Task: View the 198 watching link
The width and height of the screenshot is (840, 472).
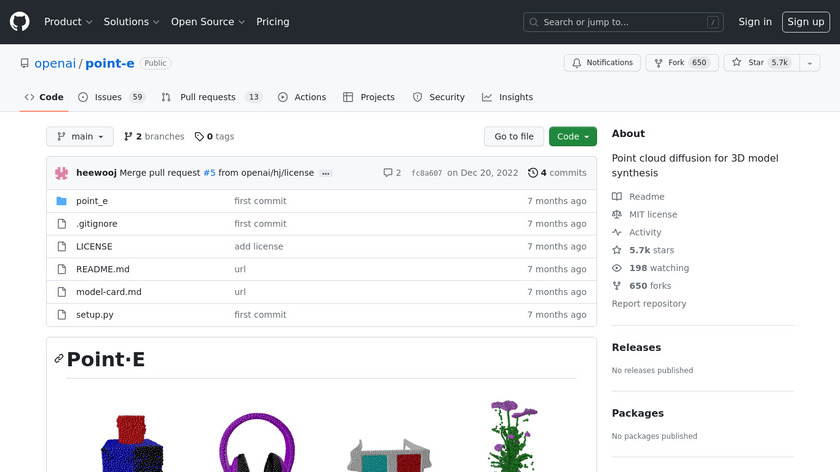Action: tap(650, 268)
